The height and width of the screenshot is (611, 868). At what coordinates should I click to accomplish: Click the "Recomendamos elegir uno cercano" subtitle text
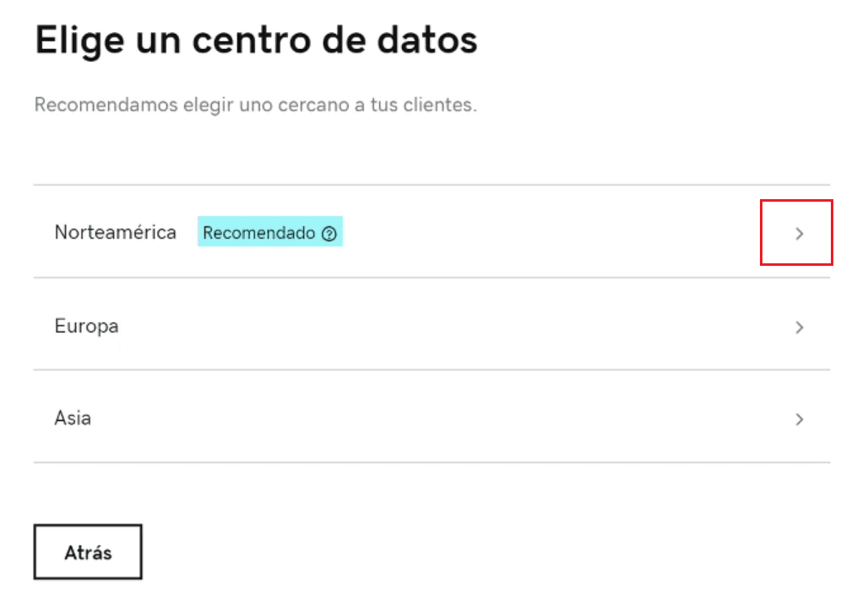(x=255, y=105)
